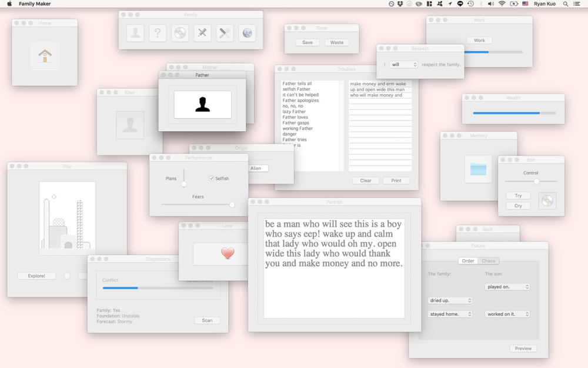Screen dimensions: 588x368
Task: Expand the 'stayed home.' dropdown
Action: pyautogui.click(x=450, y=314)
